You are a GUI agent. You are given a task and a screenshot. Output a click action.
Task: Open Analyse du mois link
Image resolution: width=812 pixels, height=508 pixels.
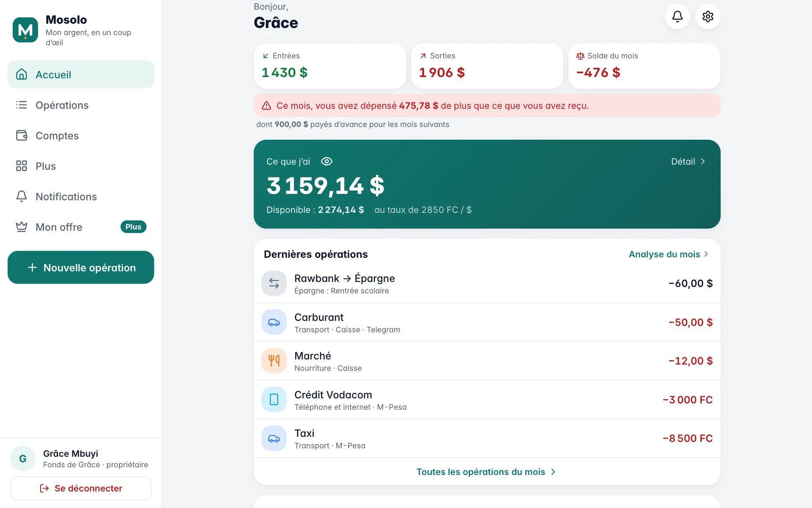669,254
